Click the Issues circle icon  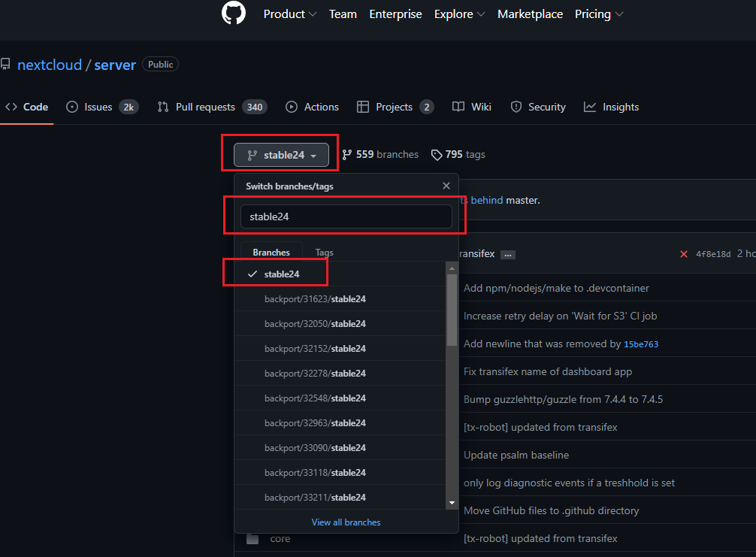pos(72,107)
